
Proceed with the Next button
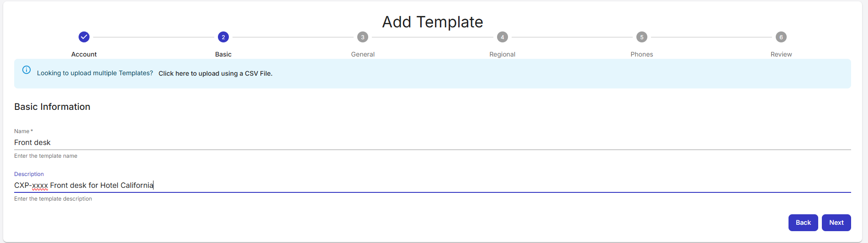coord(836,222)
